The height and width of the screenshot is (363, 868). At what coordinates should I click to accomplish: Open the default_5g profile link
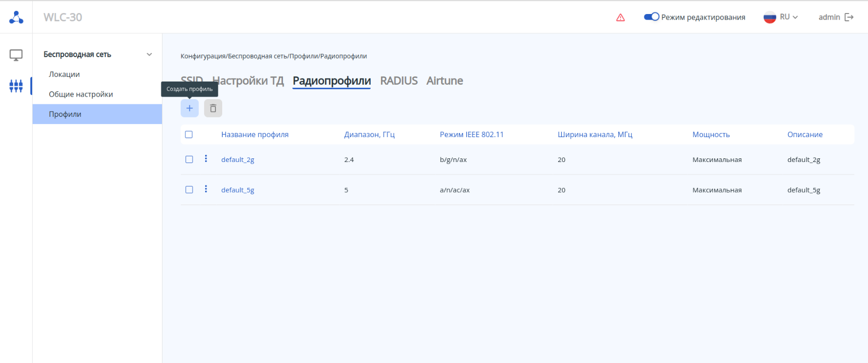238,190
